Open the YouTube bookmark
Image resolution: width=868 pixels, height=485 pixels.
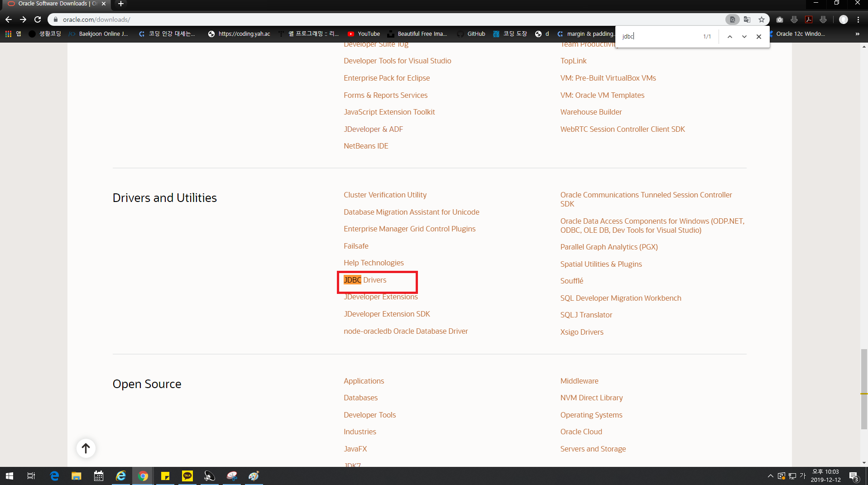(x=364, y=34)
